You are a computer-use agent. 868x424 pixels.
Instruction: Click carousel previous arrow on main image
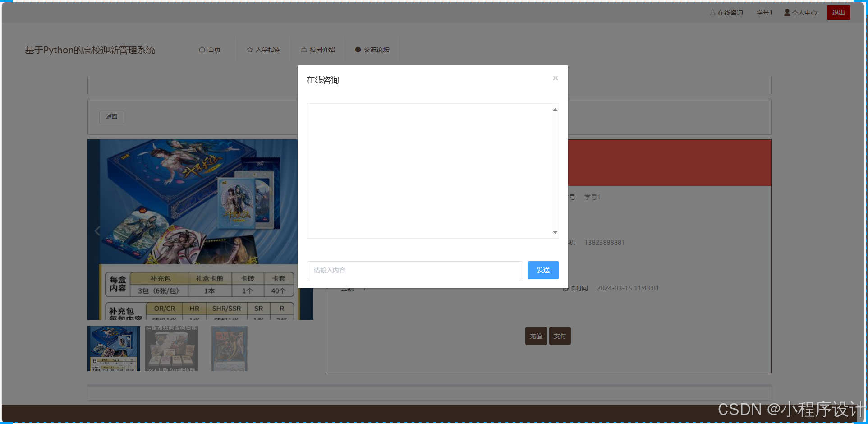[97, 231]
